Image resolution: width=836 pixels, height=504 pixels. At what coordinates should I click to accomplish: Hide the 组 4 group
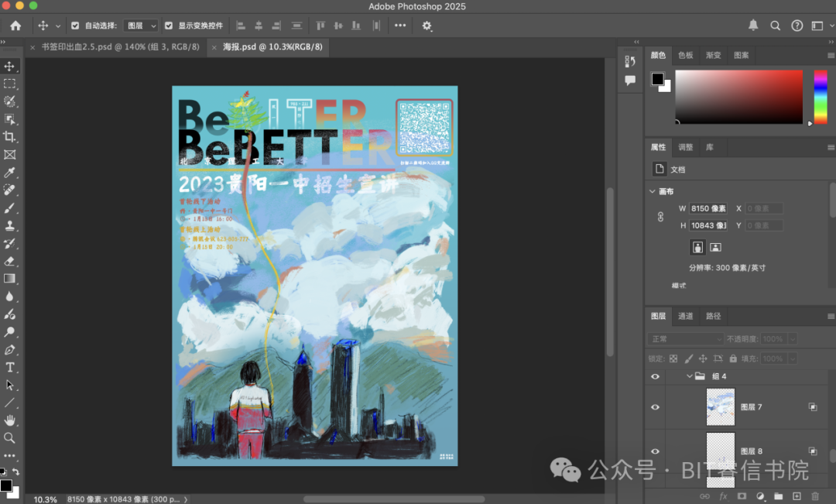tap(656, 376)
